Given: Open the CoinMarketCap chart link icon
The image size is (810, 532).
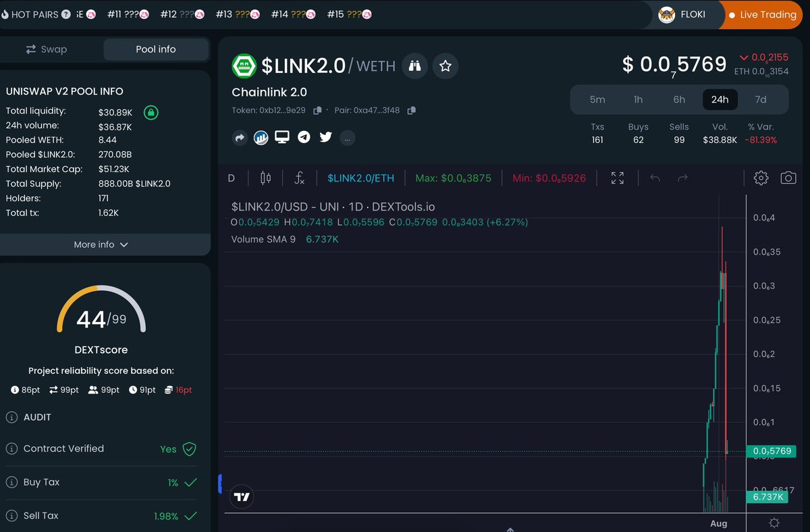Looking at the screenshot, I should click(x=261, y=138).
